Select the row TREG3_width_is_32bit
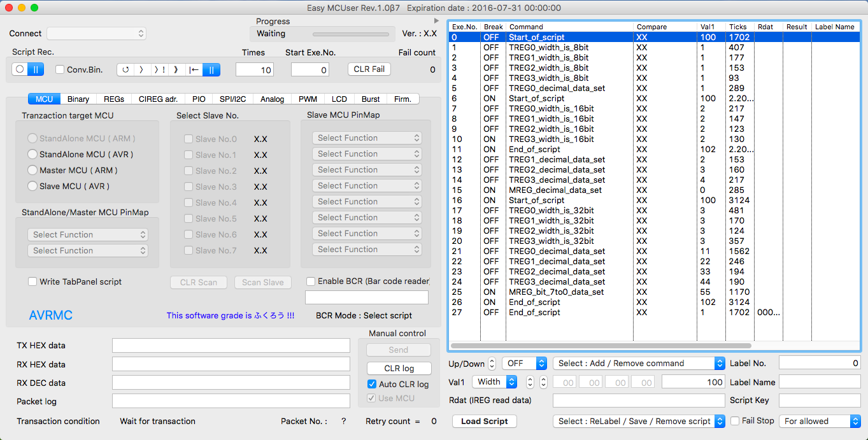Image resolution: width=868 pixels, height=440 pixels. (655, 241)
